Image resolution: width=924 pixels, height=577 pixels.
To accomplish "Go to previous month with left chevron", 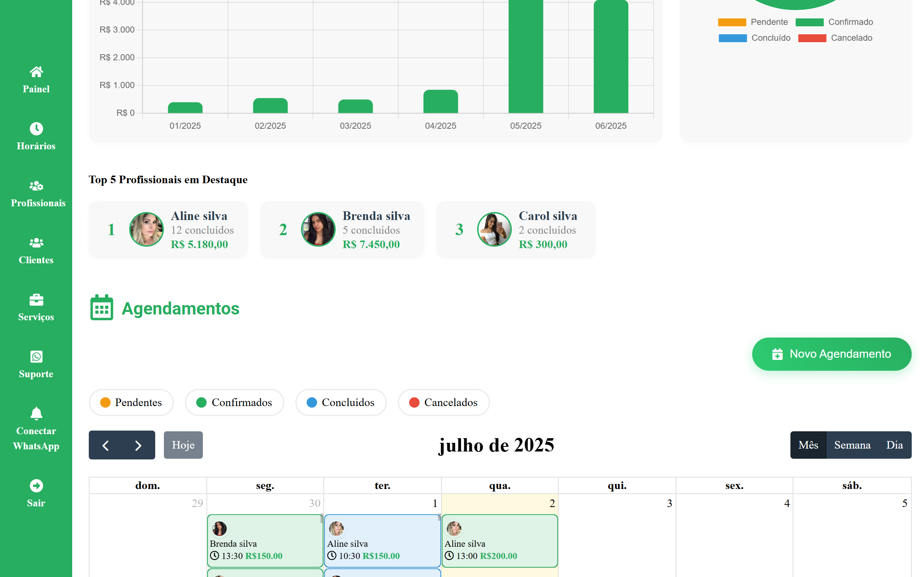I will [x=105, y=445].
